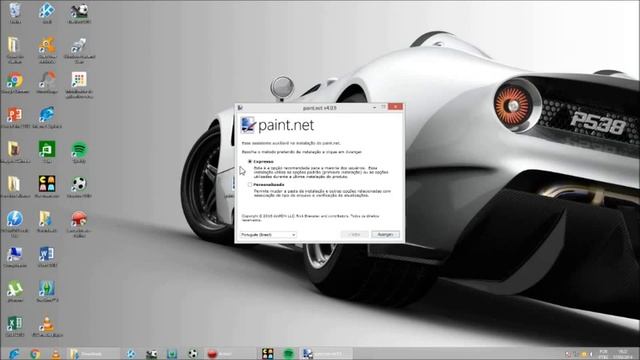Open The Sims 3 desktop shortcut
This screenshot has height=360, width=640.
click(x=47, y=291)
